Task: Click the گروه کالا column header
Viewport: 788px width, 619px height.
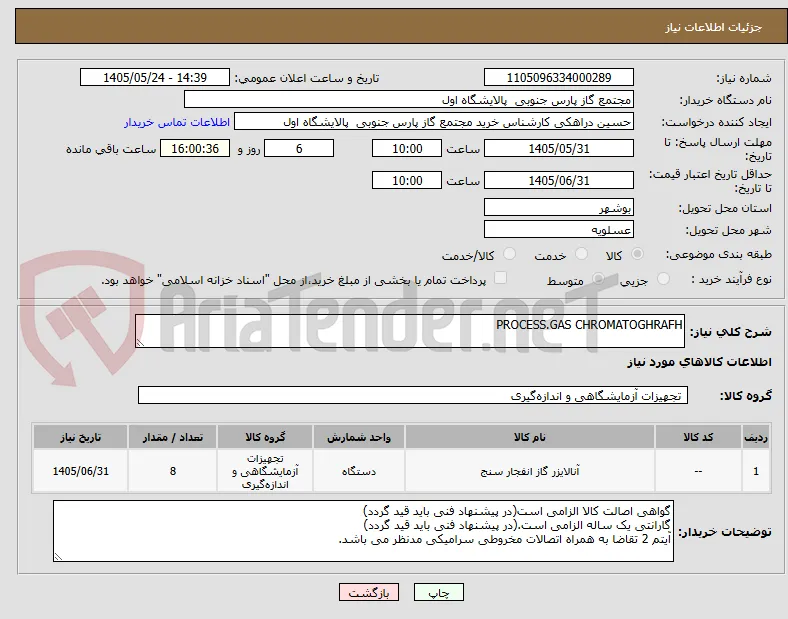Action: pos(265,437)
